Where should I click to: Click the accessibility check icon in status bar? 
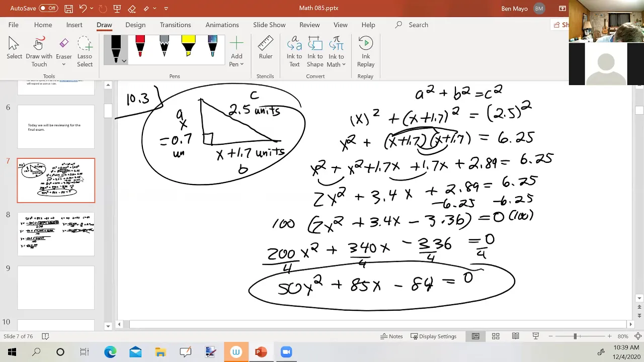45,336
